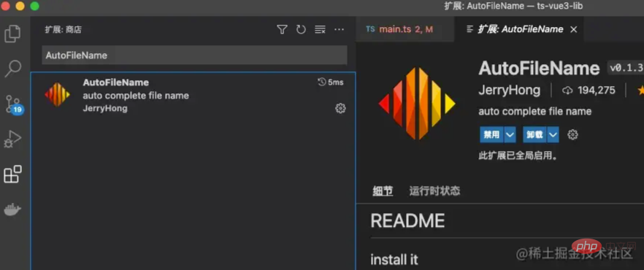
Task: Select the 扩展: AutoFileName editor tab
Action: (x=520, y=29)
